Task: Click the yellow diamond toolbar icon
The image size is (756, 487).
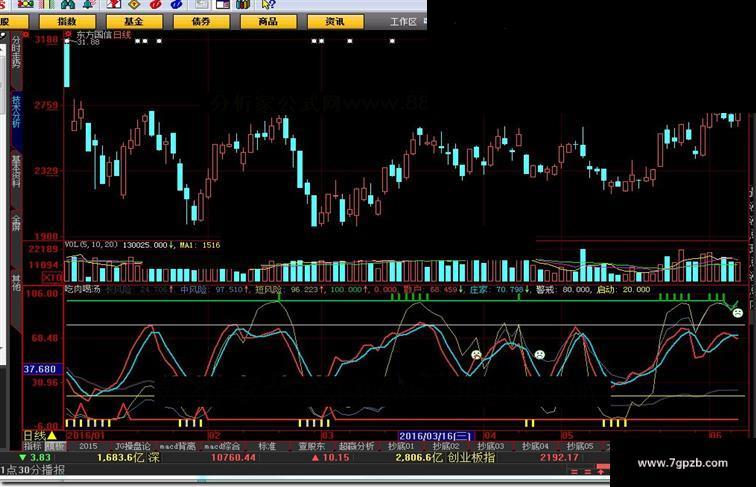Action: [134, 4]
